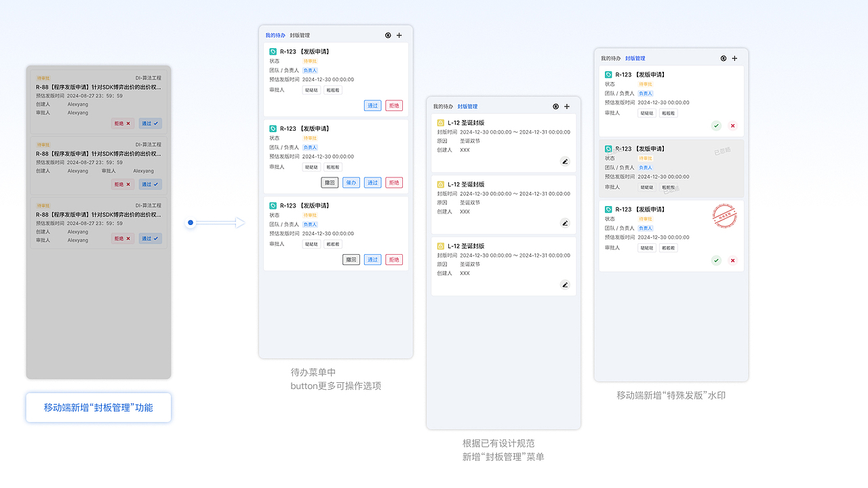Image resolution: width=868 pixels, height=488 pixels.
Task: Click 拒绝 ✕ on the top card in gray panel
Action: click(123, 123)
